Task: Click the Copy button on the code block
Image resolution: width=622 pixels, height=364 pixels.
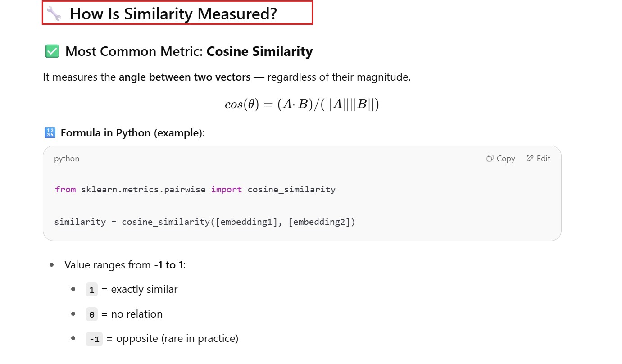Action: (x=501, y=159)
